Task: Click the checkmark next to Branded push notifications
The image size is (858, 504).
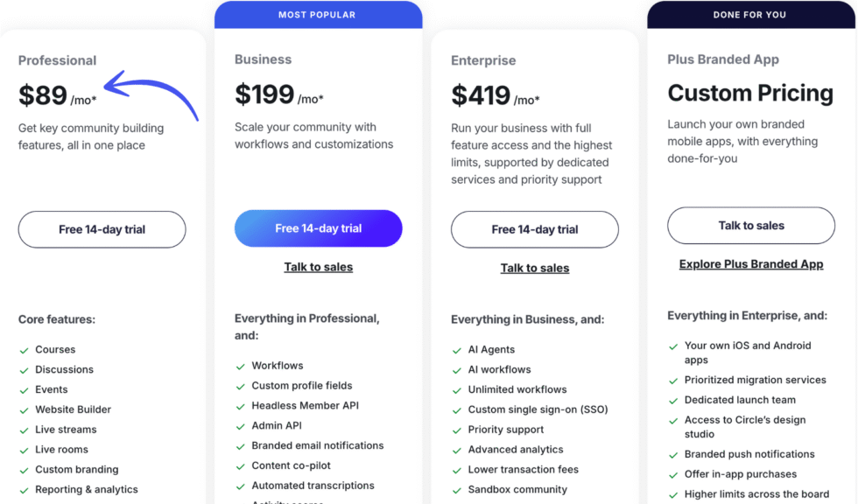Action: click(673, 454)
